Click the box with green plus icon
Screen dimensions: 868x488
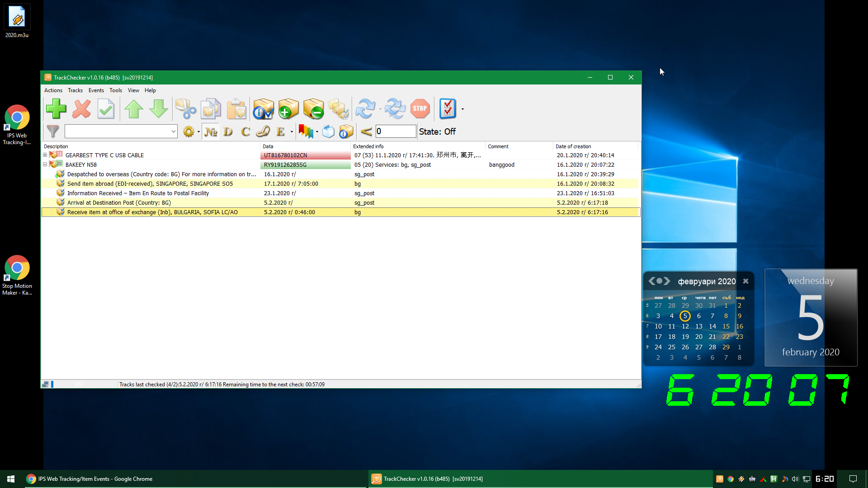[x=288, y=109]
